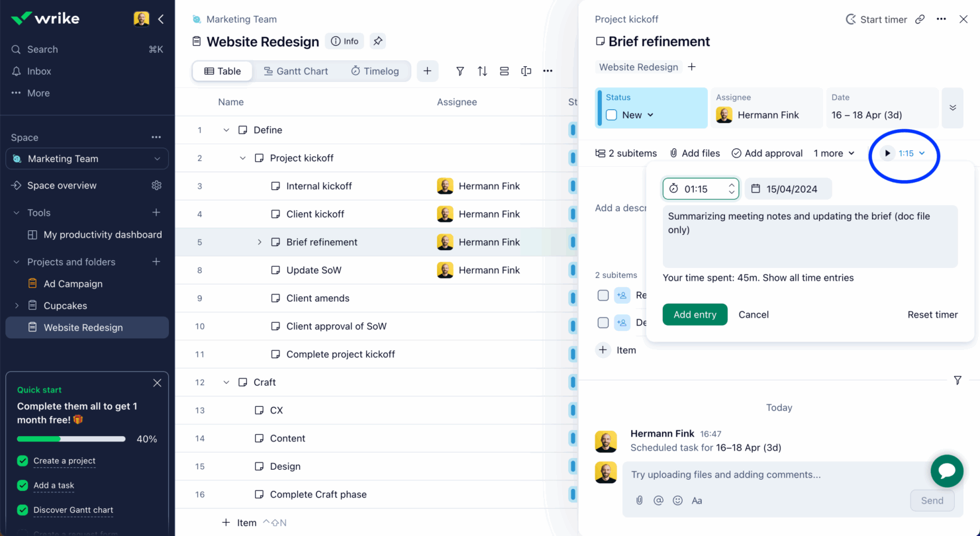Open More in the sidebar

point(30,93)
